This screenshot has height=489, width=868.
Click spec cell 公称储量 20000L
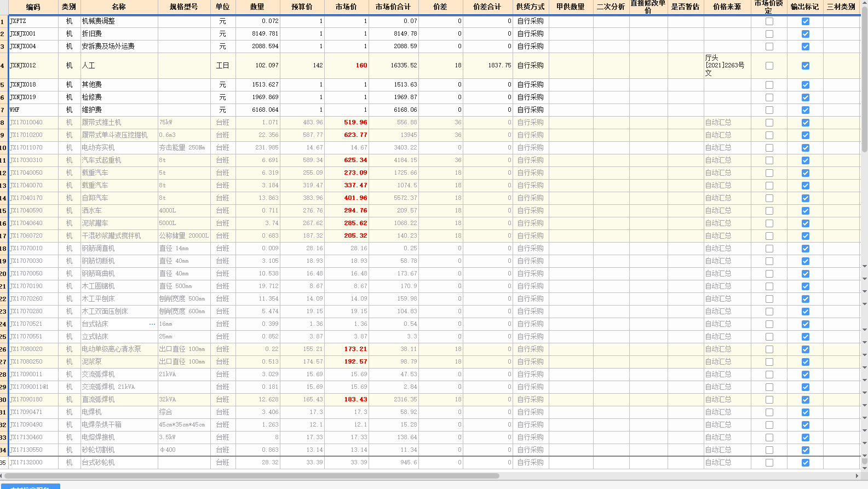tap(184, 236)
